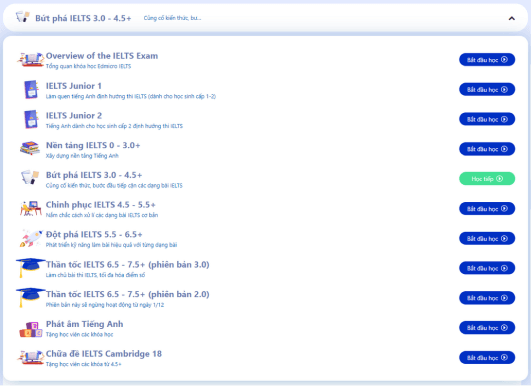
Task: Collapse the Bứt phá IELTS 3.0 - 4.5+ dropdown chevron
Action: click(x=511, y=19)
